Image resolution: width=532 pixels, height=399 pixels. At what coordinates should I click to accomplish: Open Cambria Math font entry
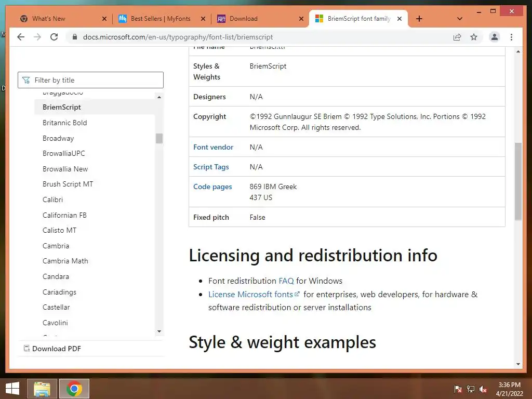(x=65, y=261)
